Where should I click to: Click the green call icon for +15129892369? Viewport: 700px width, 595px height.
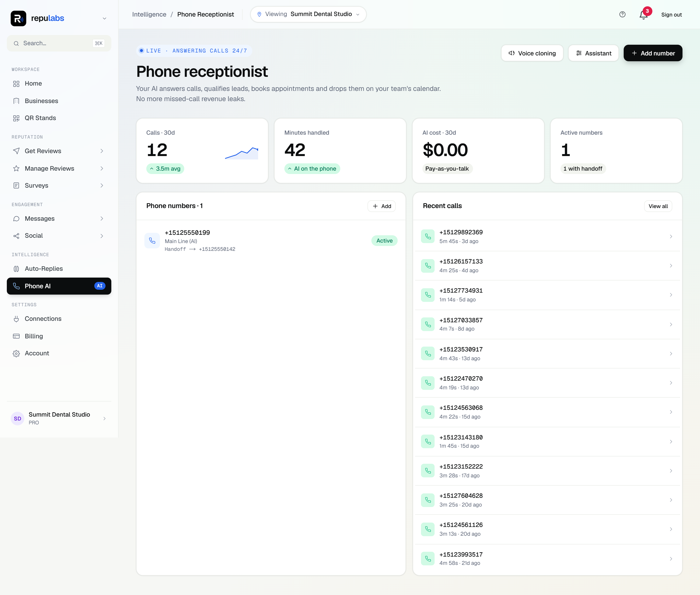[428, 236]
